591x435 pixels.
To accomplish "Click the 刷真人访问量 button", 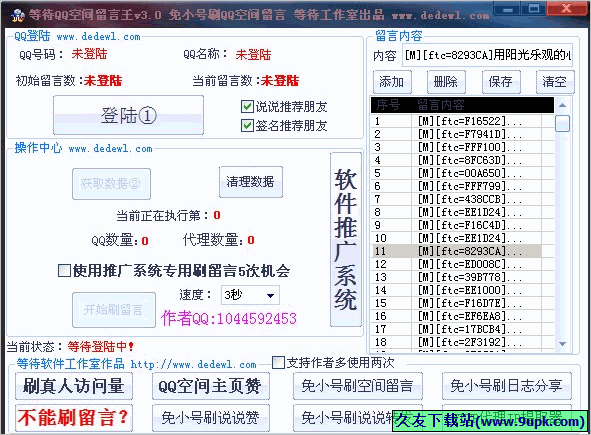I will [x=74, y=386].
